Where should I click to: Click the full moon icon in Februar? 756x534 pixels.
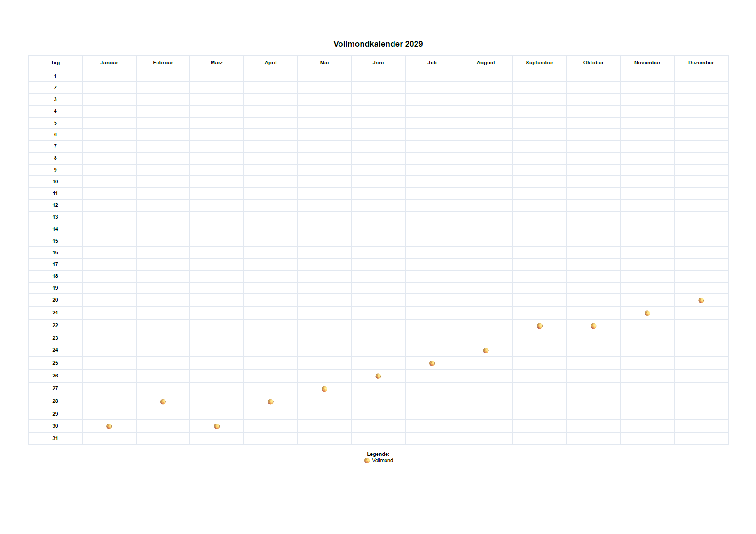coord(163,401)
